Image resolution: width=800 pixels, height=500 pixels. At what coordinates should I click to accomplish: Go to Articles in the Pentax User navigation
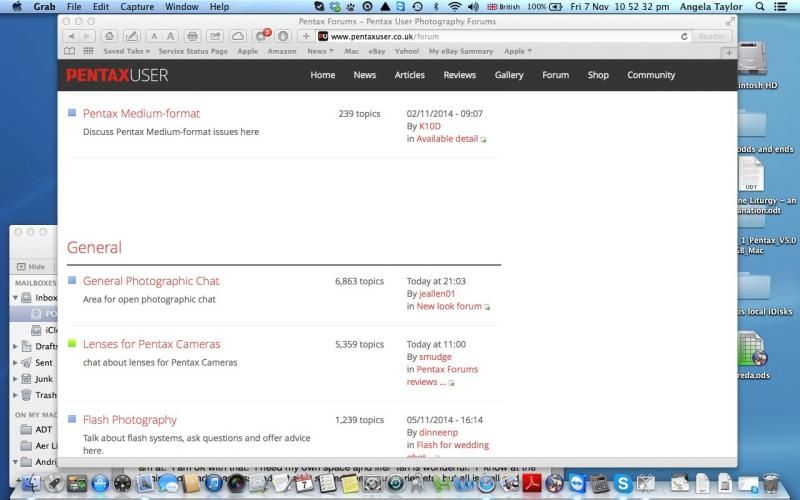[x=410, y=75]
